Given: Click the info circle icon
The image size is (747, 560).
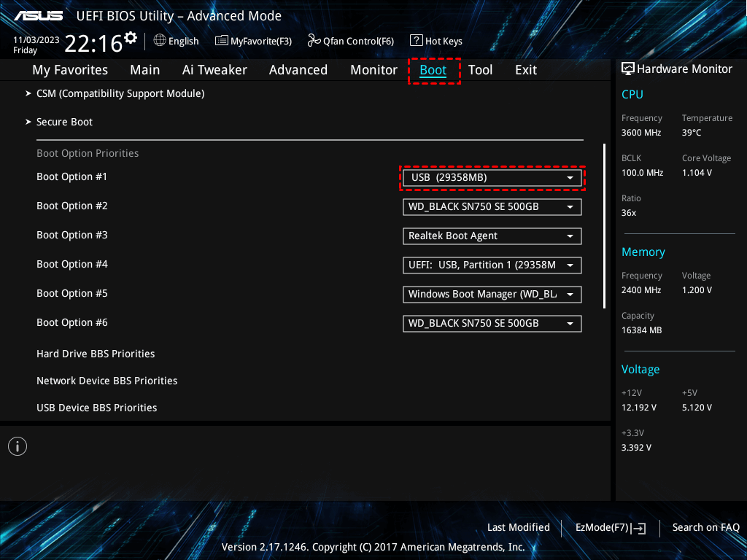Looking at the screenshot, I should click(18, 446).
